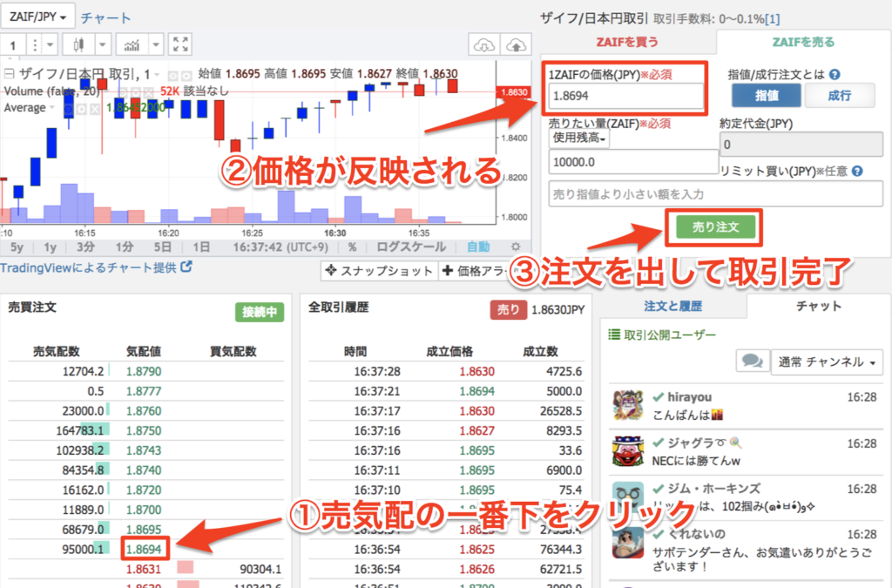Screen dimensions: 892x588
Task: Click the 取引公開ユーザー list icon
Action: click(614, 335)
